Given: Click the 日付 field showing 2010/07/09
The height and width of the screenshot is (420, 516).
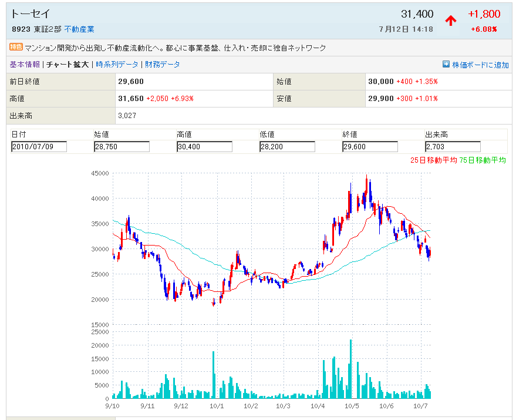Looking at the screenshot, I should [x=39, y=147].
